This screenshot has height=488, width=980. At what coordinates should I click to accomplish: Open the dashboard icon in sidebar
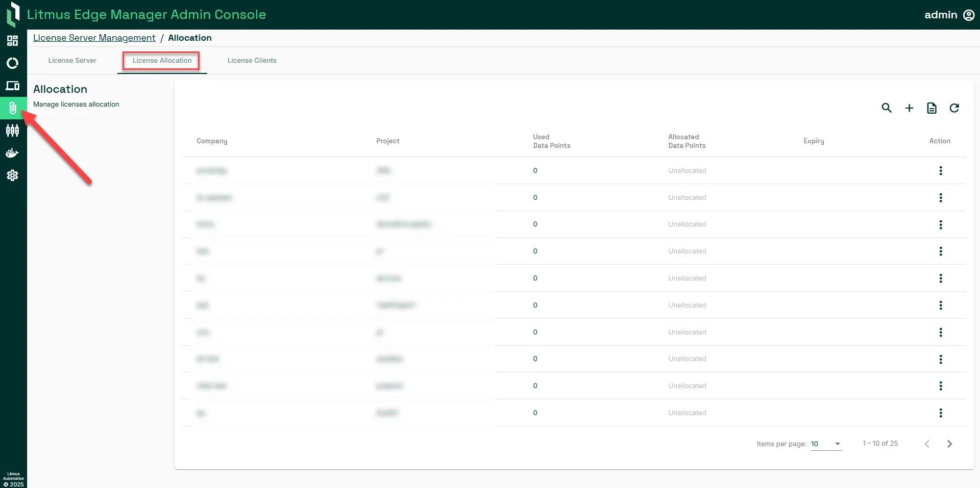coord(12,41)
